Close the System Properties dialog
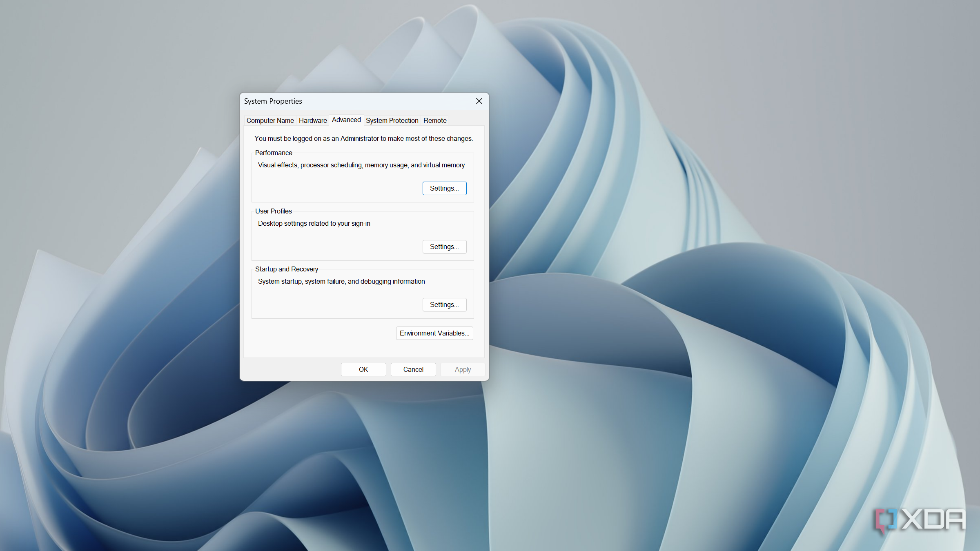The height and width of the screenshot is (551, 980). [x=479, y=101]
